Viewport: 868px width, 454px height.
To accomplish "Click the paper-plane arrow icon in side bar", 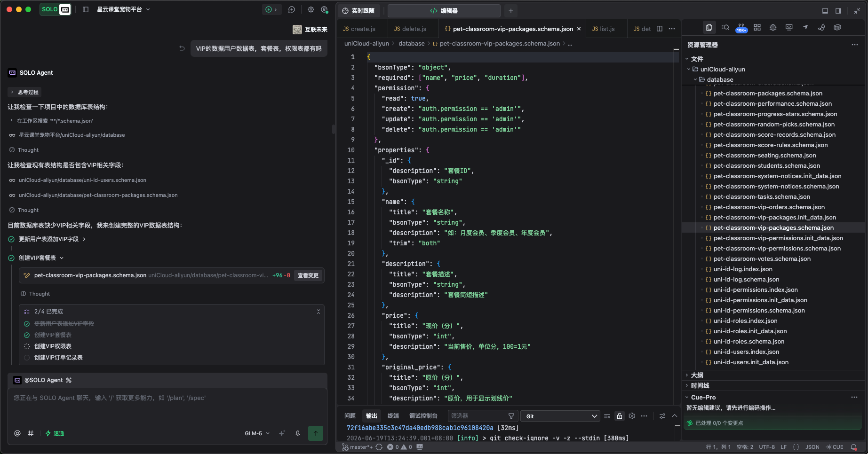I will tap(805, 27).
